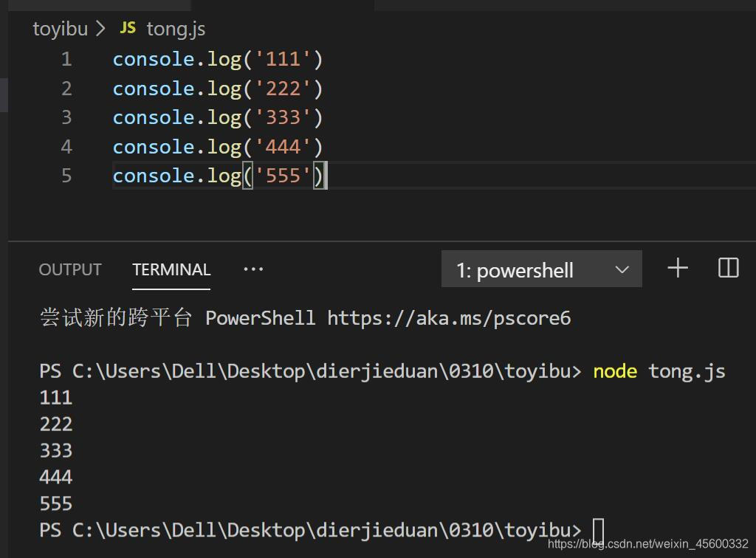Click the toyibu breadcrumb folder

(61, 29)
